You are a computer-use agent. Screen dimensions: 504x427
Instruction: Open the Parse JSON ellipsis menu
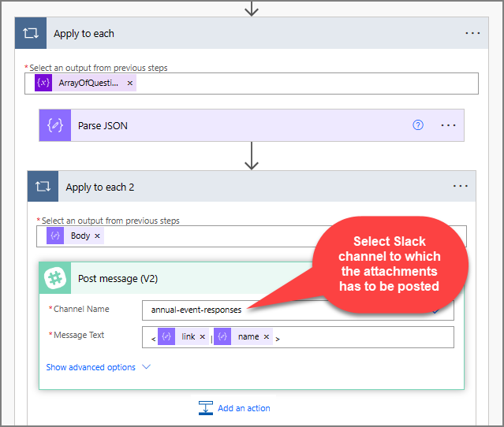[x=448, y=125]
